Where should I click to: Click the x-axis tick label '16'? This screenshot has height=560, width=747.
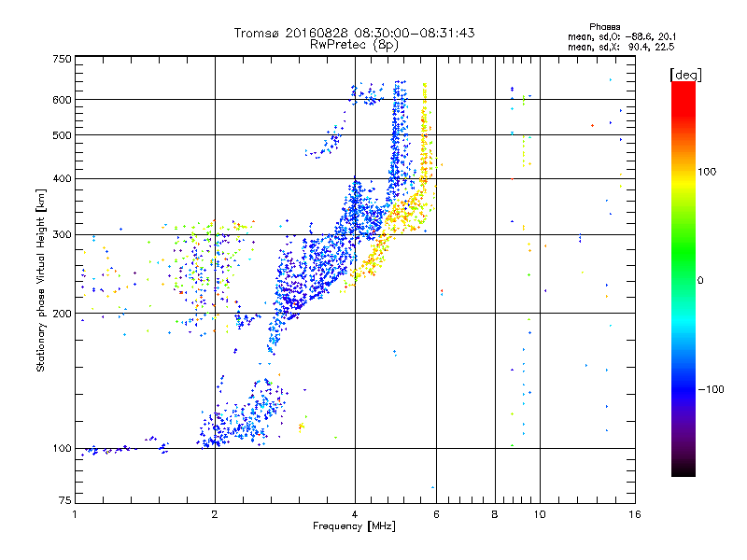point(635,514)
